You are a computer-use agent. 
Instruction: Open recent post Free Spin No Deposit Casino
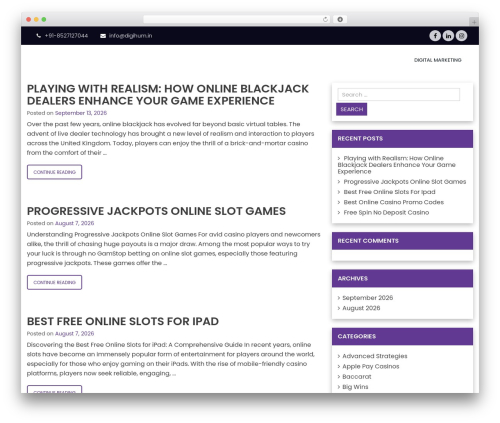(x=386, y=213)
